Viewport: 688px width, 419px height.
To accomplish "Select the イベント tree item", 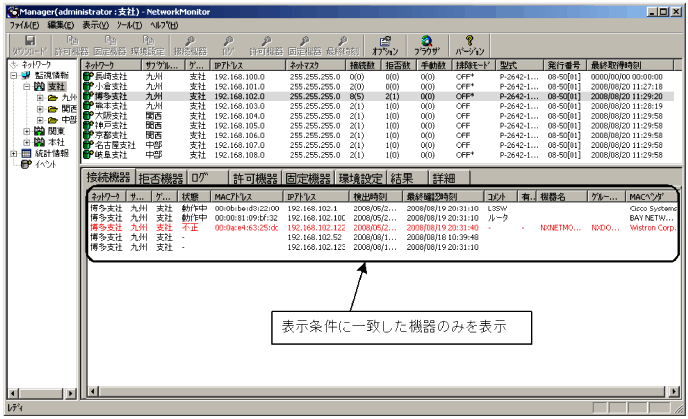I will [x=46, y=164].
